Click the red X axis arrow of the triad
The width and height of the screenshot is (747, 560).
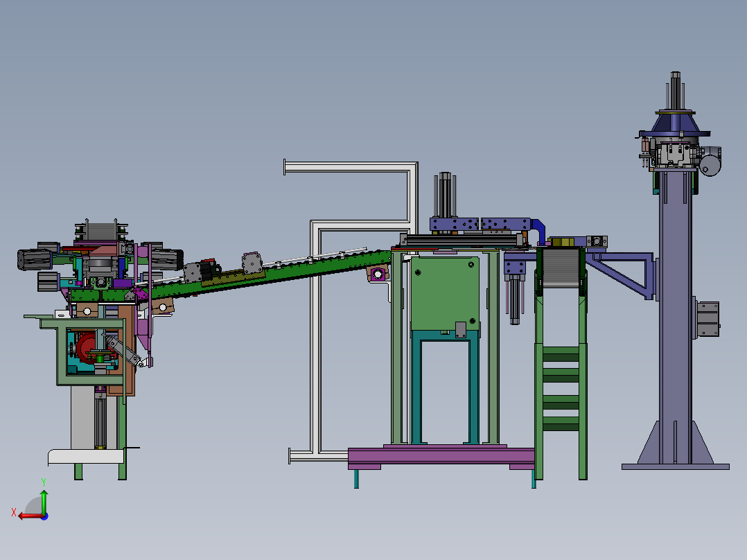(30, 516)
